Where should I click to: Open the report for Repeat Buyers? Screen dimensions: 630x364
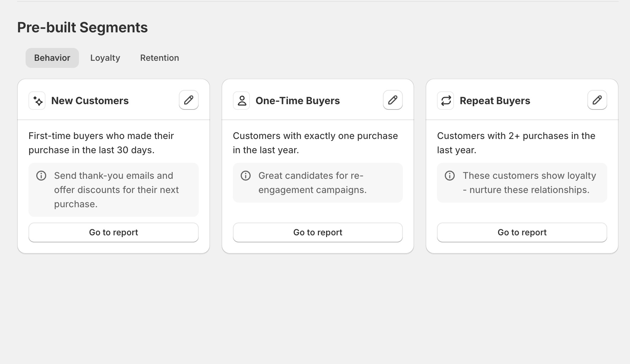coord(522,232)
